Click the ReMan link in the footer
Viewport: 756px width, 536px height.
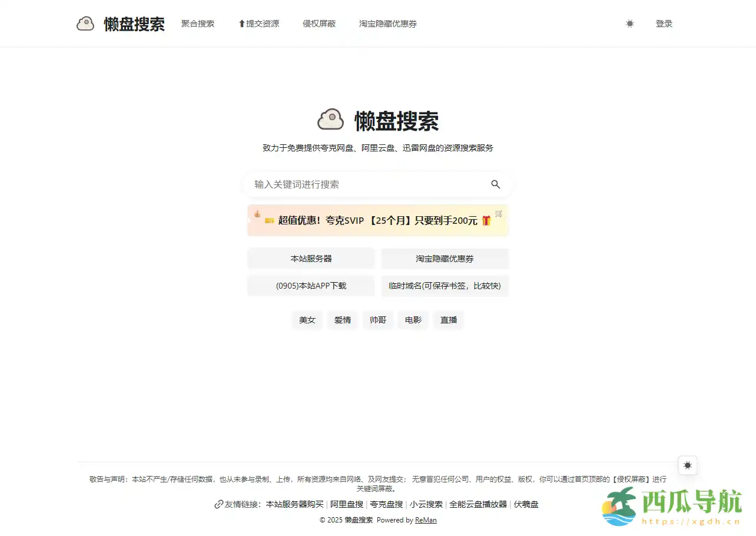[x=425, y=520]
